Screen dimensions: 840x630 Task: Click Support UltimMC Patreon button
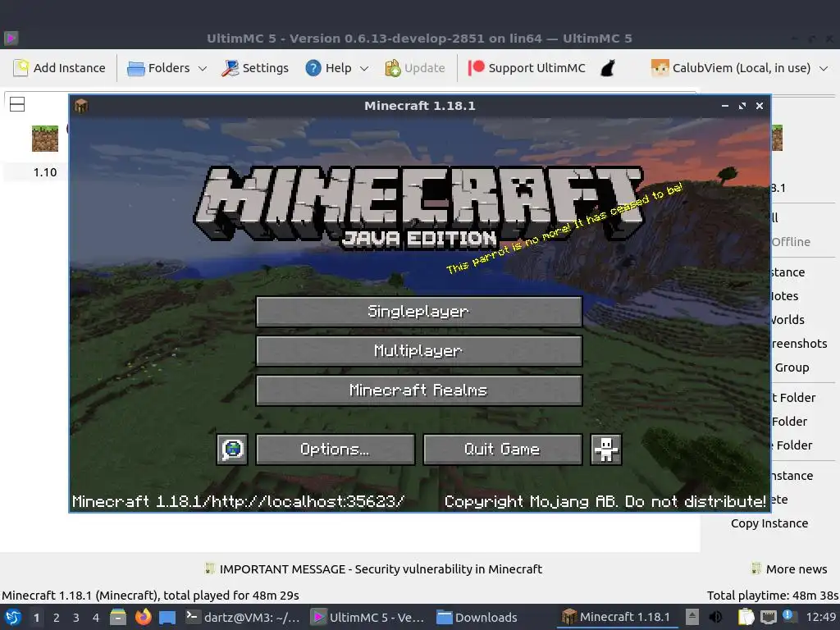click(527, 68)
